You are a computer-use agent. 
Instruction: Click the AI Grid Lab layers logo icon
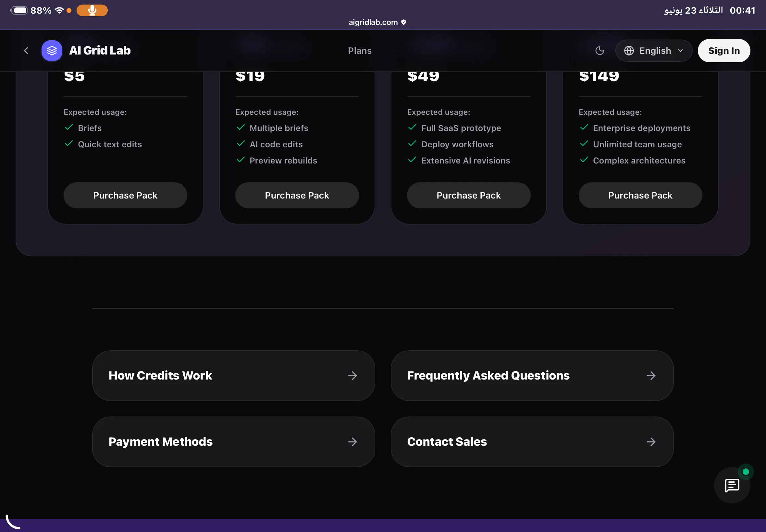[52, 51]
